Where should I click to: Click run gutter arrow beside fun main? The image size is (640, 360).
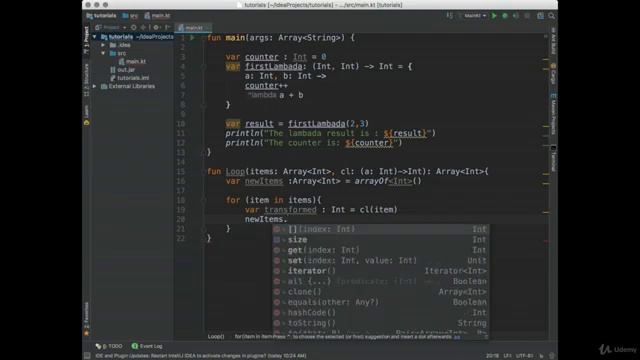tap(192, 38)
